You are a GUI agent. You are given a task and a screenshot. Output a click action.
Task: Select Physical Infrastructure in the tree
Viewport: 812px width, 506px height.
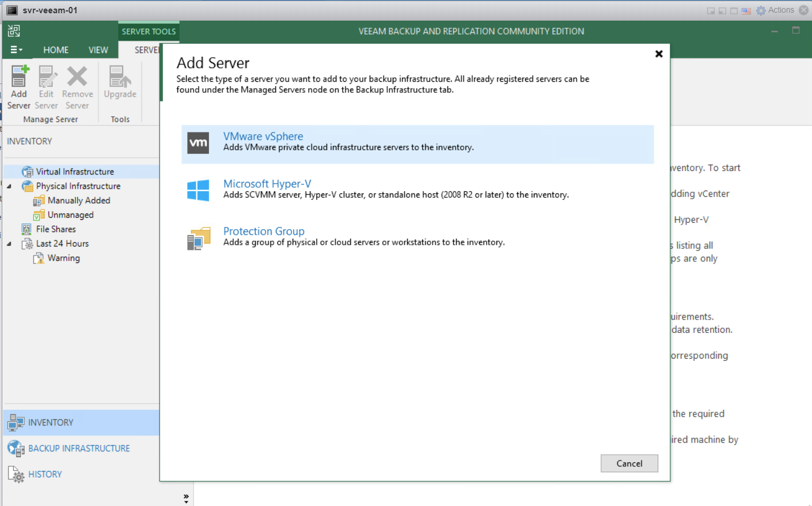pos(78,186)
